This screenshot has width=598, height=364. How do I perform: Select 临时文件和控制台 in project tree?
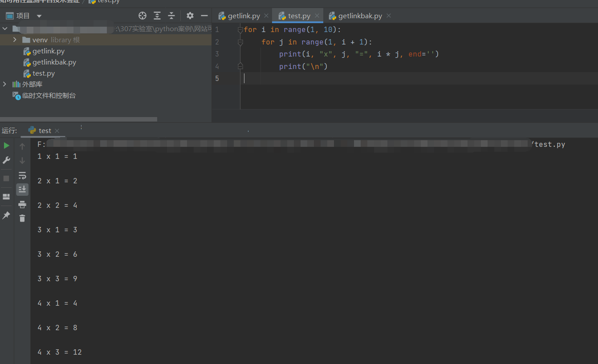pos(49,95)
